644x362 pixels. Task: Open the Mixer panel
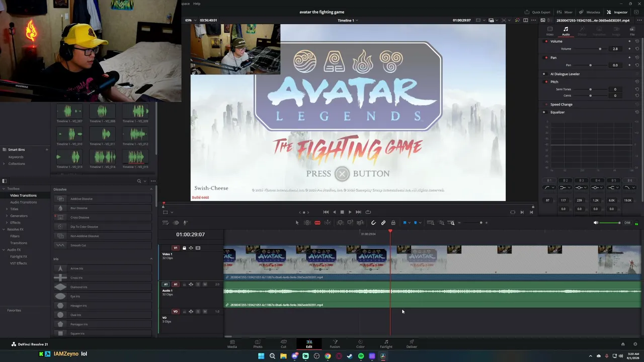coord(565,12)
